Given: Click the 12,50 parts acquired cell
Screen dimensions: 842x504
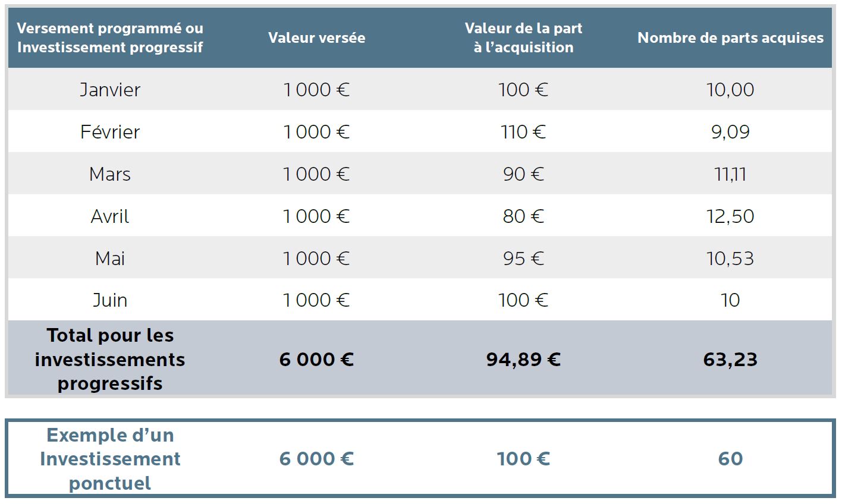Looking at the screenshot, I should coord(730,216).
